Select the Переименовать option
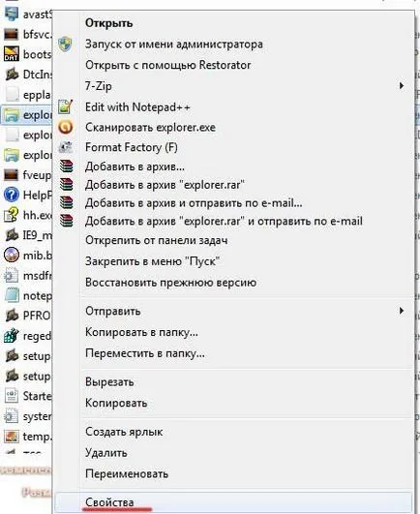This screenshot has height=514, width=420. click(x=127, y=473)
